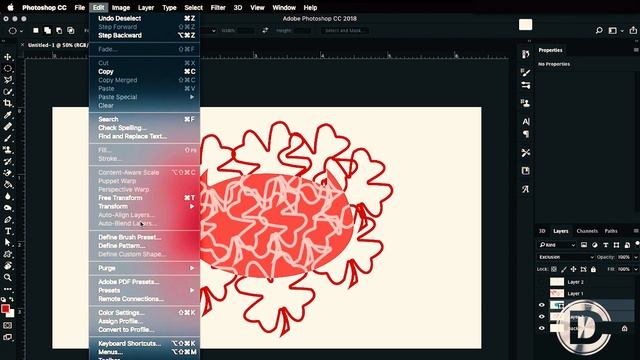
Task: Choose Keyboard Shortcuts from Edit menu
Action: pyautogui.click(x=144, y=344)
